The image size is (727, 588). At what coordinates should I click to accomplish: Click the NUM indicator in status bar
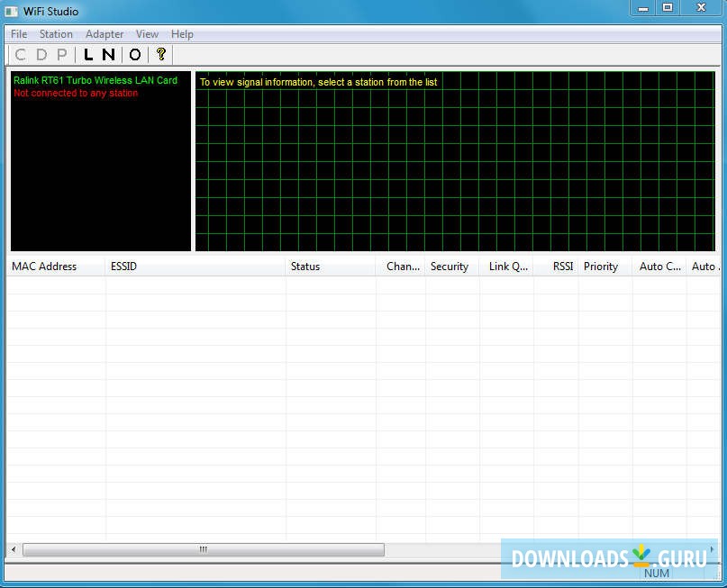(657, 574)
